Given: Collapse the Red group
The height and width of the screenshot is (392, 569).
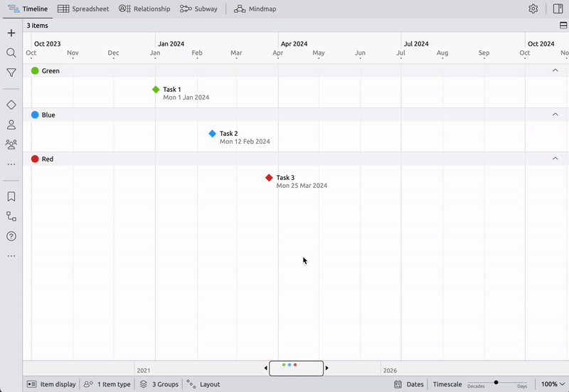Looking at the screenshot, I should click(555, 159).
